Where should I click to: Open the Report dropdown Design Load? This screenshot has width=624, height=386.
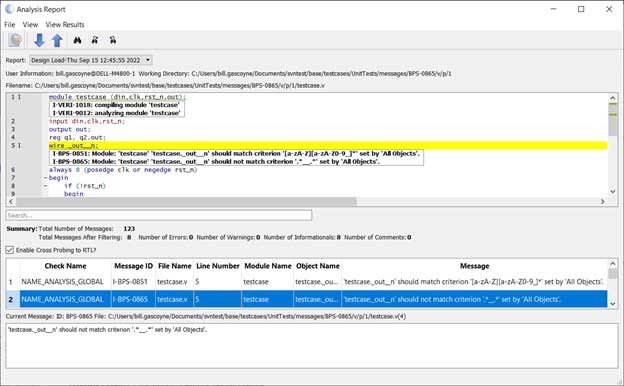pyautogui.click(x=91, y=60)
